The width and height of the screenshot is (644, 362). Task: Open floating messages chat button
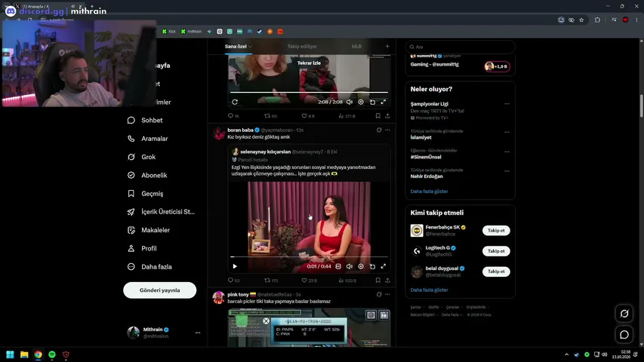[624, 335]
